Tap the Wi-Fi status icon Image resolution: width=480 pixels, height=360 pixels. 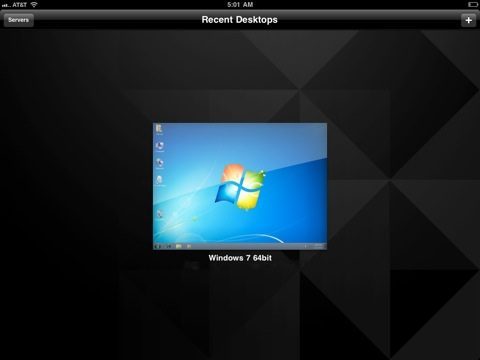34,4
